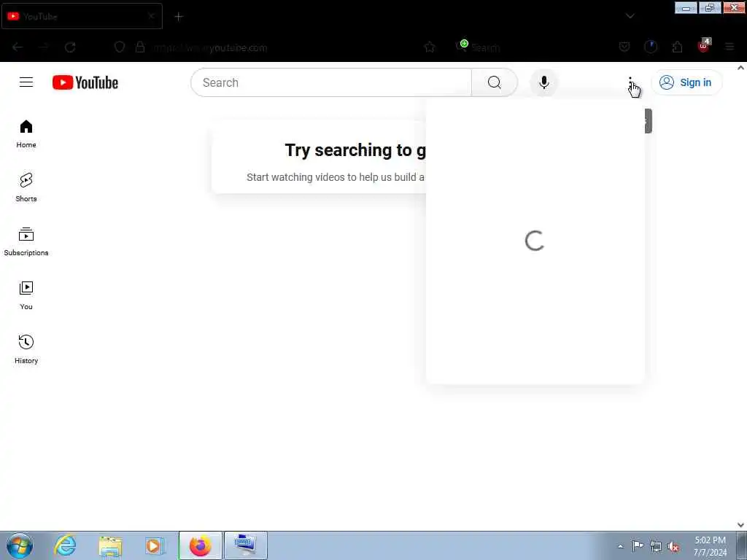Open the Windows Start menu
747x560 pixels.
[20, 545]
